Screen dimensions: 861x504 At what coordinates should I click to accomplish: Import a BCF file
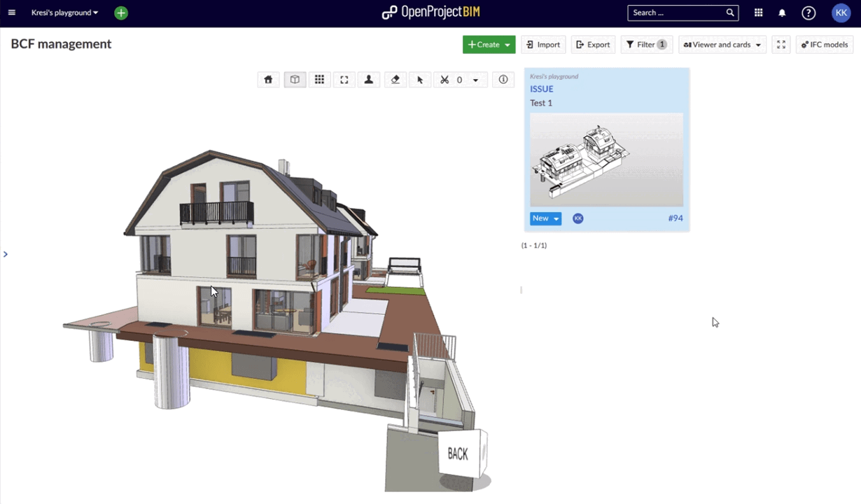[x=542, y=44]
